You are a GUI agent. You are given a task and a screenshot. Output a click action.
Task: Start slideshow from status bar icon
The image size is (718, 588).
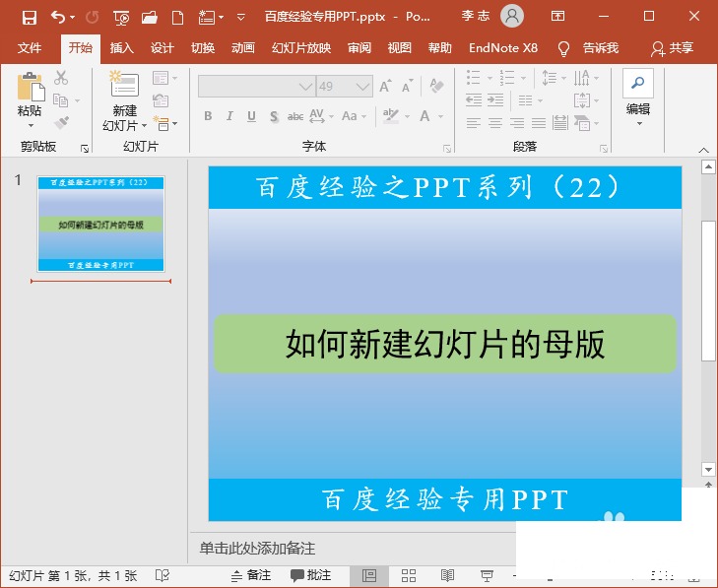click(x=487, y=575)
